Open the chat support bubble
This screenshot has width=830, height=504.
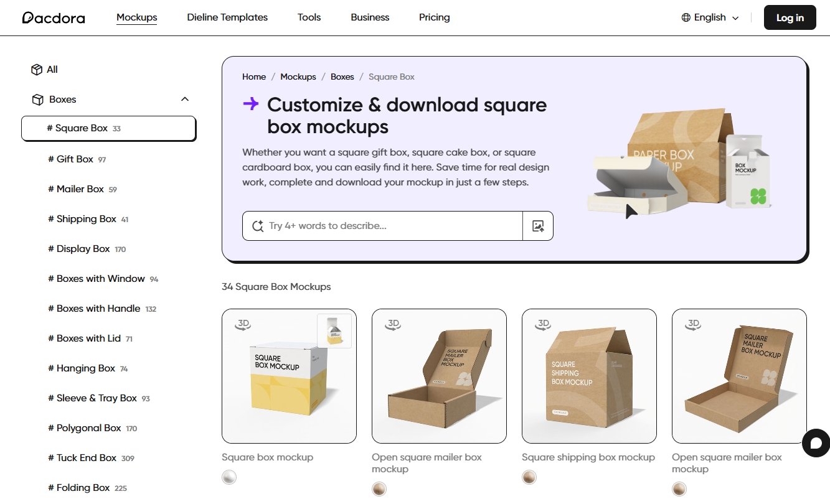coord(816,443)
